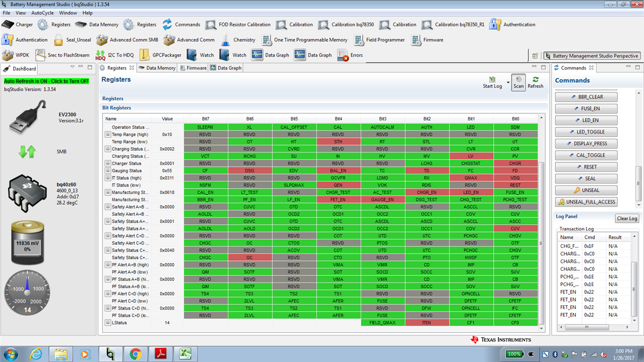Switch to the Firmware editor tab
This screenshot has width=644, height=362.
click(193, 68)
